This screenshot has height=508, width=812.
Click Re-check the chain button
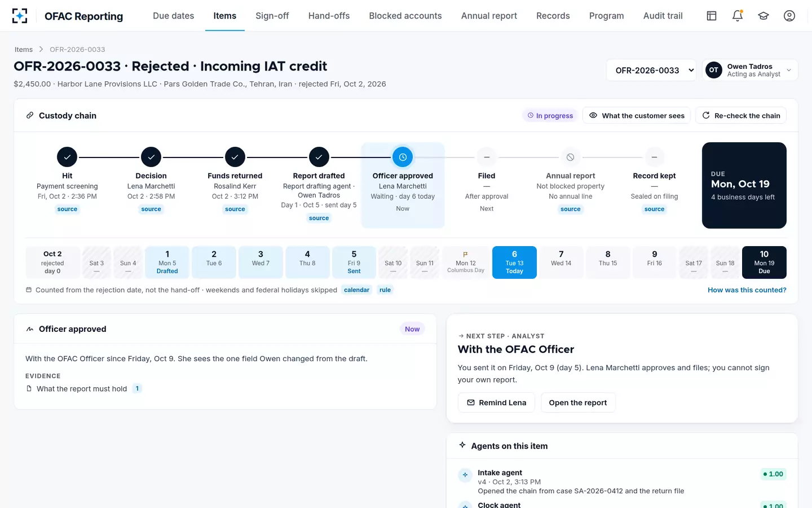tap(741, 116)
